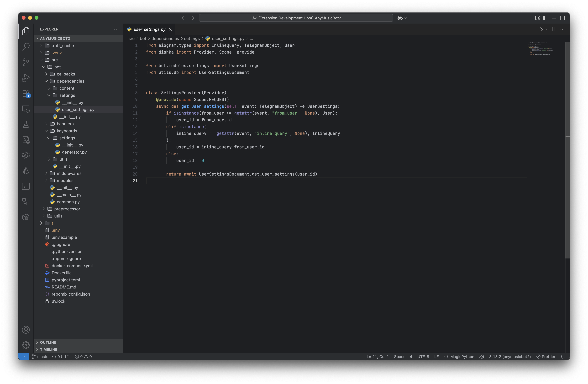The height and width of the screenshot is (384, 588).
Task: Select the user_settings.py editor tab
Action: 149,29
